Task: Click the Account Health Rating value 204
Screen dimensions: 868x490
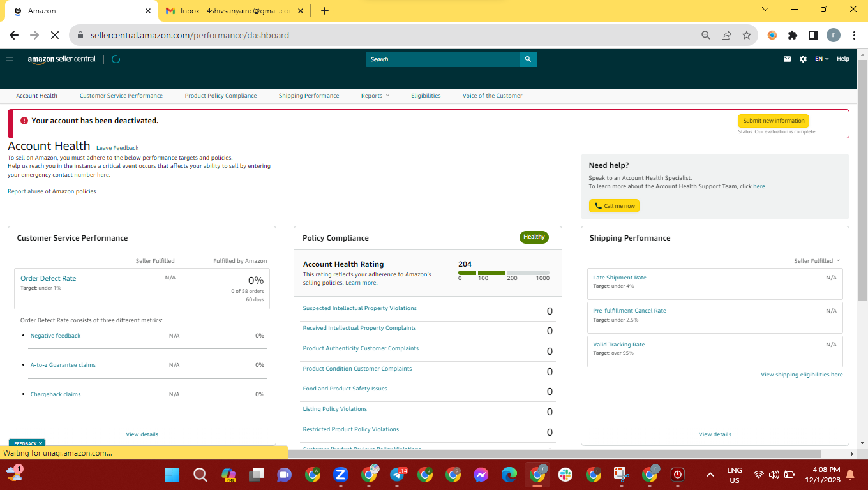Action: (465, 264)
